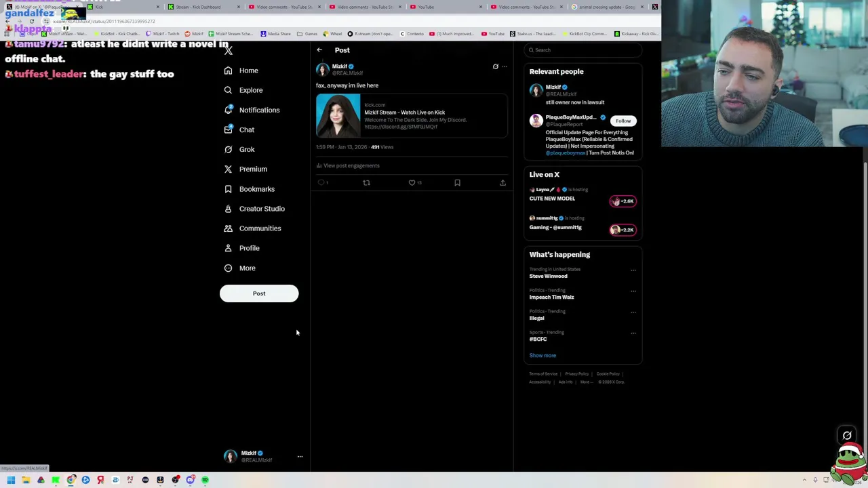Click the Grok explain icon on the post

(495, 66)
